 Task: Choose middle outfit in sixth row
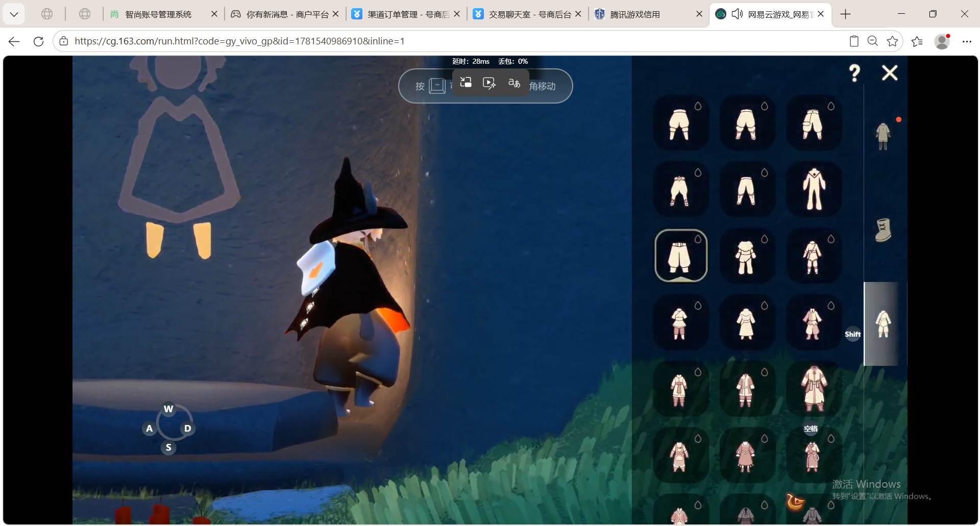click(x=747, y=456)
